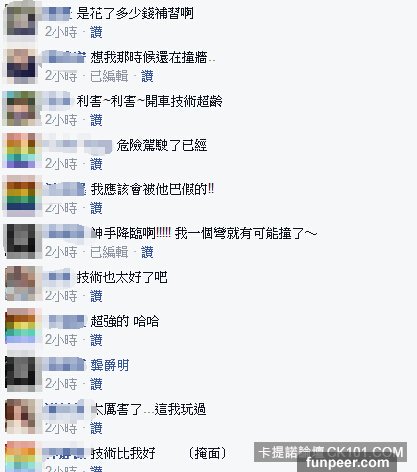Open the 已編輯 edit history under 想我那時候還在撞牆
This screenshot has height=472, width=417.
tap(109, 76)
